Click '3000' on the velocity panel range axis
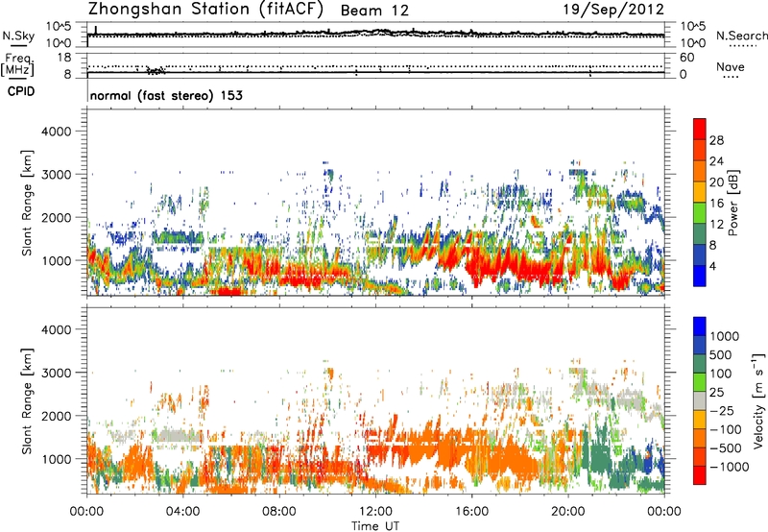Image resolution: width=768 pixels, height=532 pixels. [56, 373]
